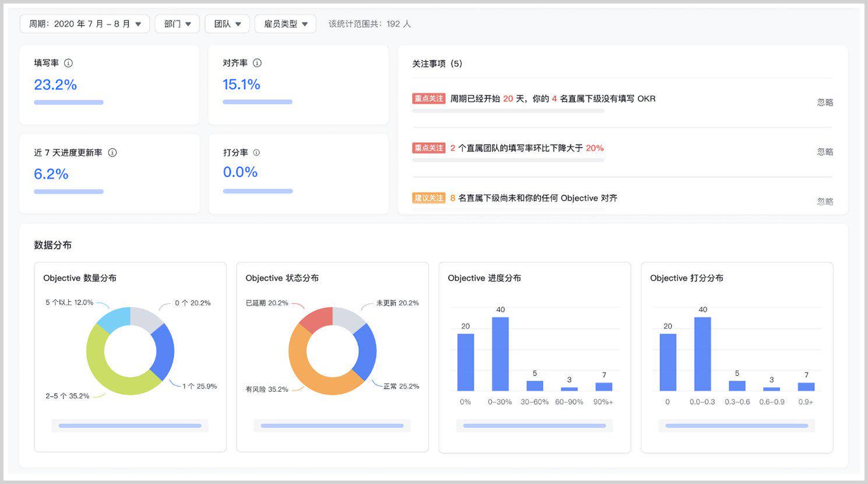This screenshot has width=868, height=484.
Task: Click the 建议关注 badge on the third alert
Action: coord(429,198)
